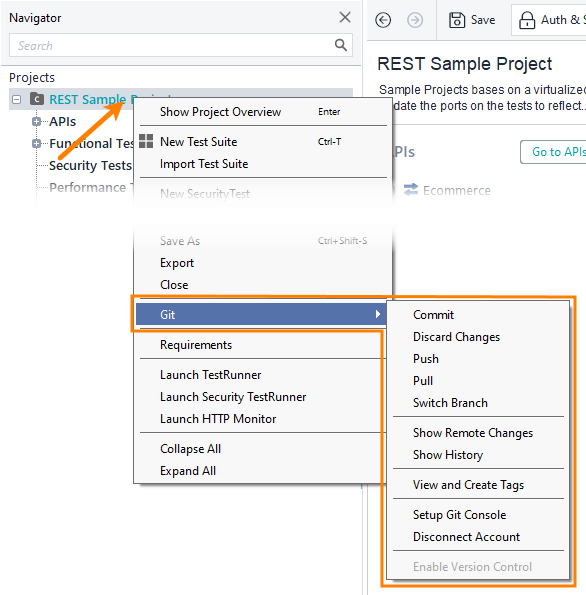This screenshot has height=595, width=586.
Task: Expand the Functional Tests tree node
Action: click(x=36, y=143)
